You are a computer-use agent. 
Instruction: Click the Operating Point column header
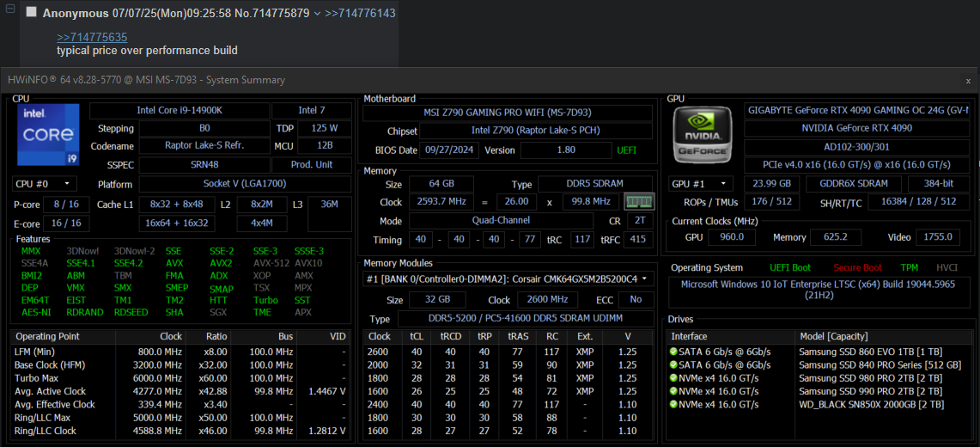[63, 336]
